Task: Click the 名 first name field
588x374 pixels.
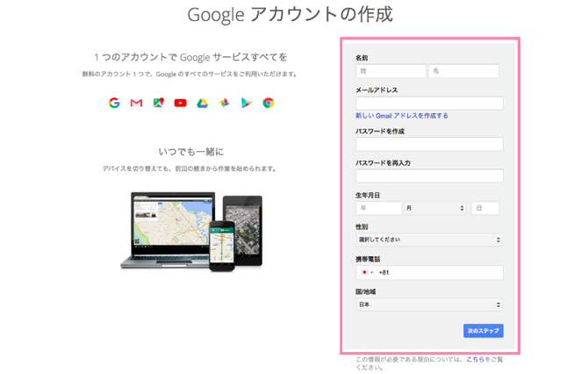Action: pyautogui.click(x=464, y=71)
